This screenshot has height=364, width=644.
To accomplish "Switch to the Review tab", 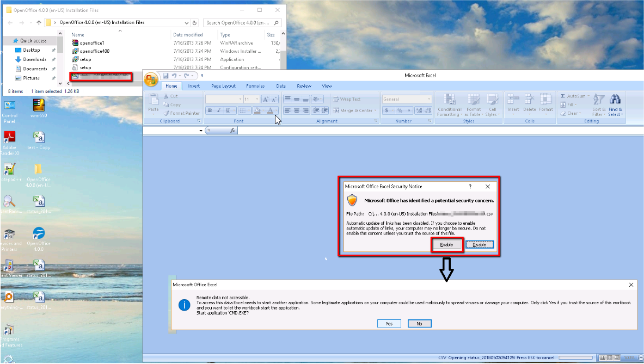I will 304,86.
